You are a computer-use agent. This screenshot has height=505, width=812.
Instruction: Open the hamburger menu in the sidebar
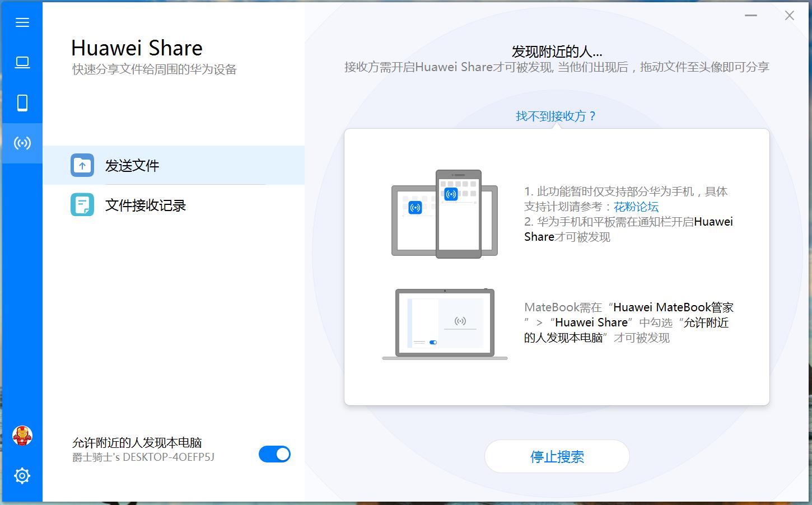point(22,22)
